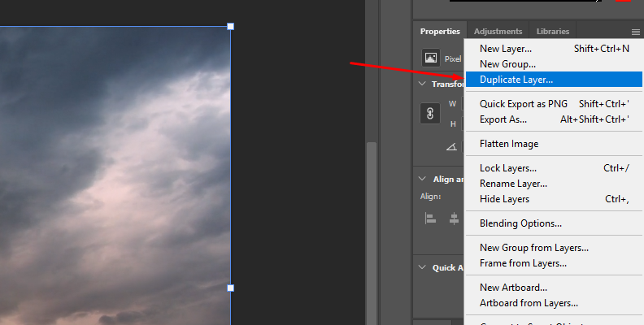
Task: Click the canvas vertical scrollbar
Action: point(372,227)
